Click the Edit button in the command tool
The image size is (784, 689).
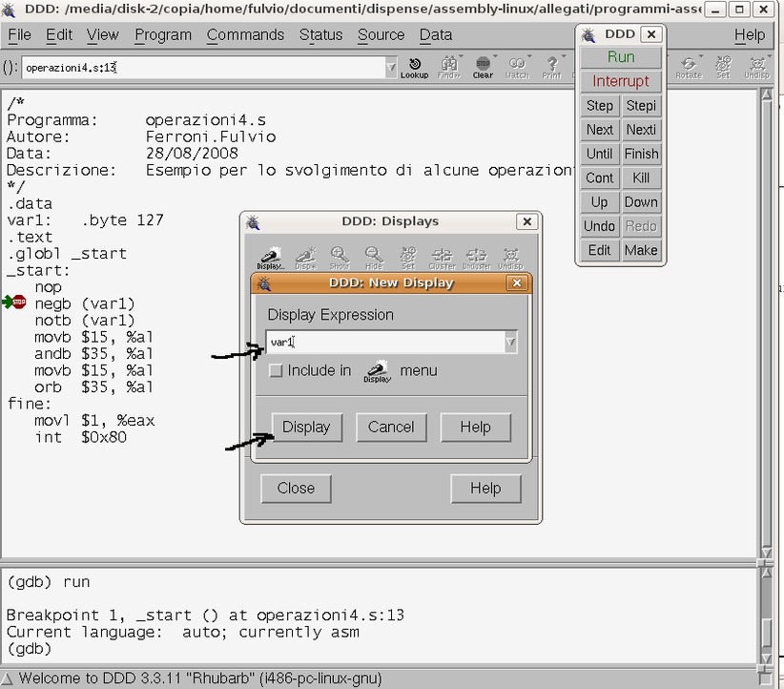coord(600,250)
